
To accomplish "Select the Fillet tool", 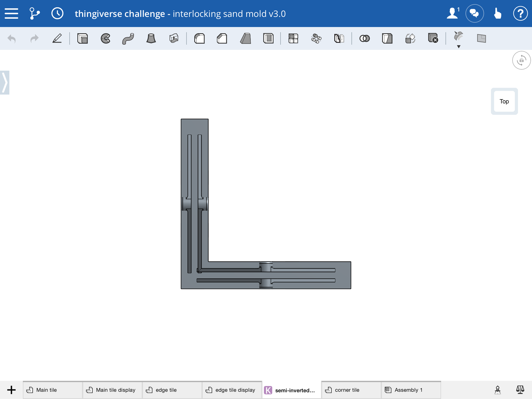I will pyautogui.click(x=199, y=38).
